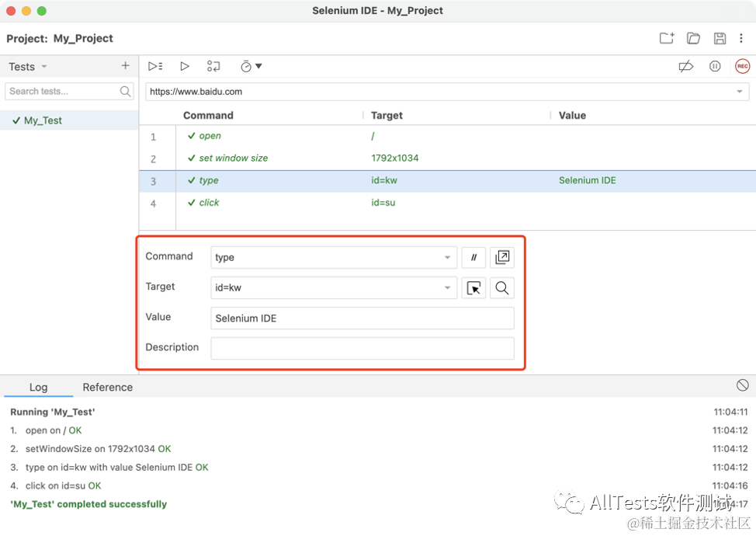756x536 pixels.
Task: Click the Project: My_Project title
Action: tap(60, 38)
